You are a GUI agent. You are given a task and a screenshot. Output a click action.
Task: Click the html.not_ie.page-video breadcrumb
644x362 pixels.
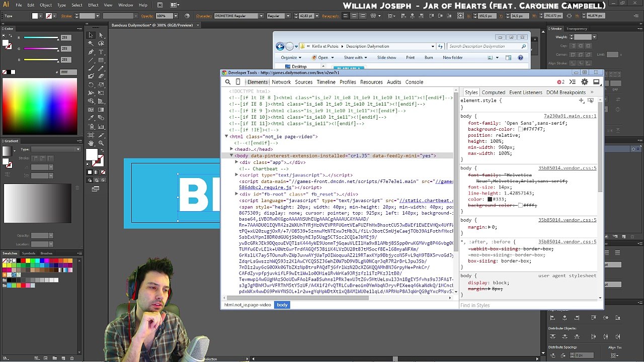(x=248, y=305)
